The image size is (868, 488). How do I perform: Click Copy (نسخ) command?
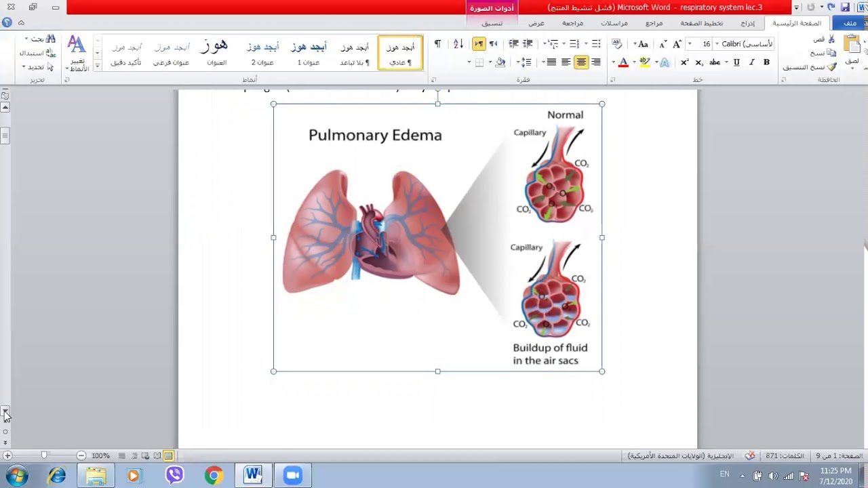(823, 53)
